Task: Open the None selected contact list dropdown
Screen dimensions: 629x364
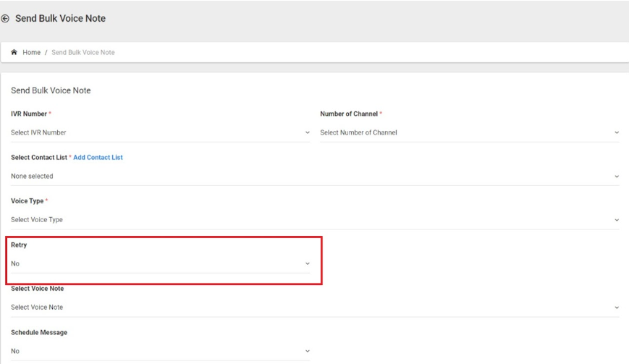Action: pos(316,177)
